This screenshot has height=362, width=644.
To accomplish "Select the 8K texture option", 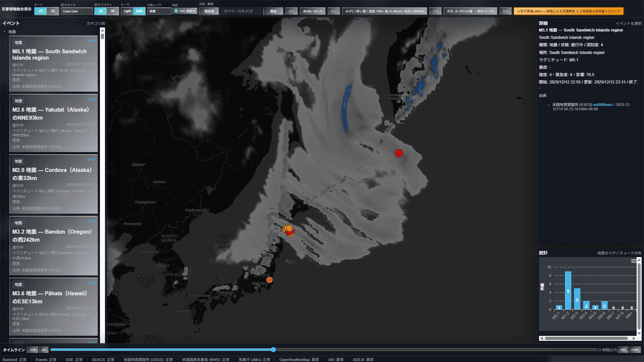I will point(113,11).
